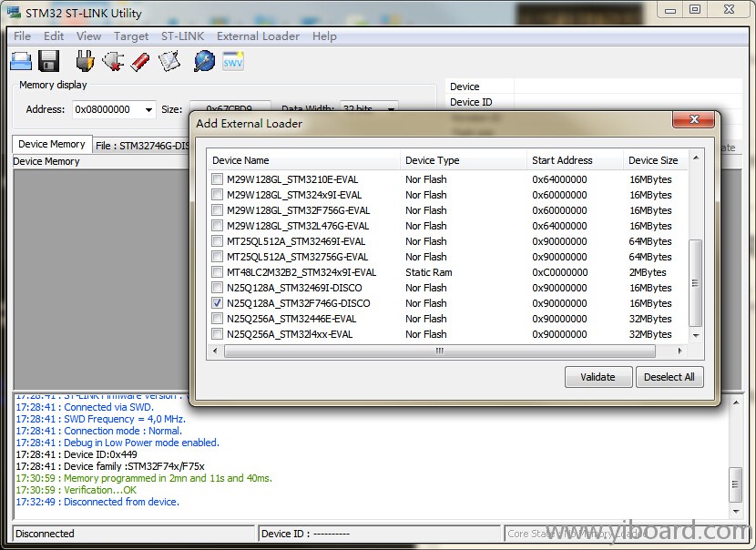Open the SWV serial wire viewer icon
Screen dimensions: 756x550
[x=233, y=61]
